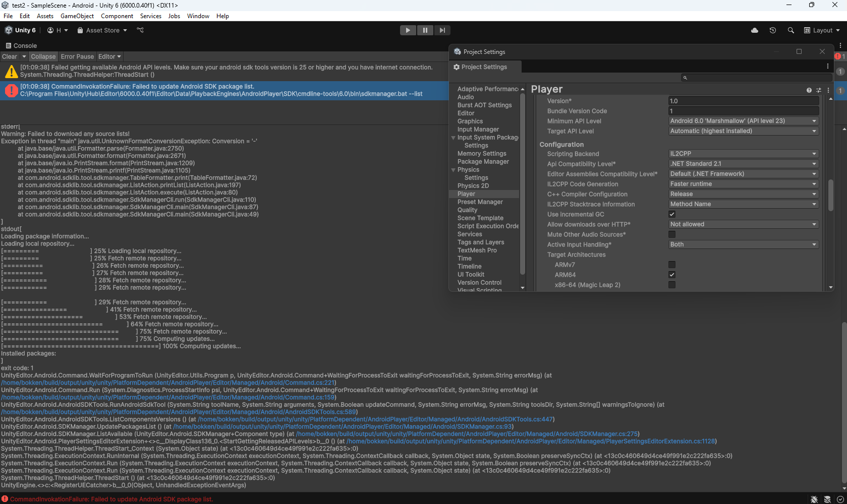
Task: Focus the Project Settings search field
Action: [x=756, y=78]
